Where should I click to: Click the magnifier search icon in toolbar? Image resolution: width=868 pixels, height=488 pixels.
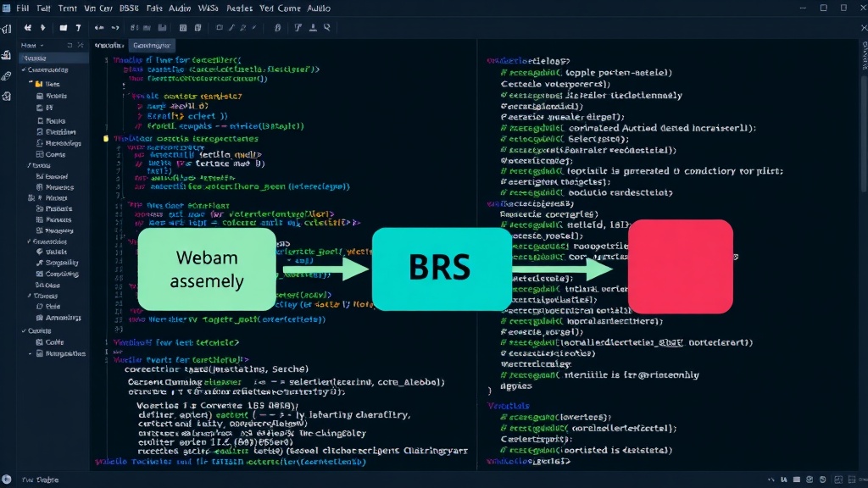pyautogui.click(x=327, y=27)
